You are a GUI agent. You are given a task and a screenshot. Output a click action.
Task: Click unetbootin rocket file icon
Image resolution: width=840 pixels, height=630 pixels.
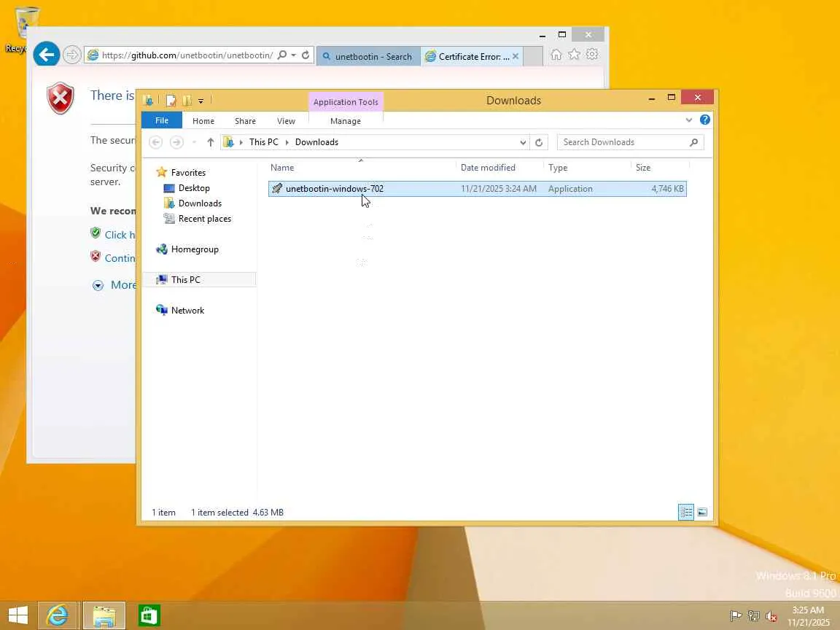277,189
